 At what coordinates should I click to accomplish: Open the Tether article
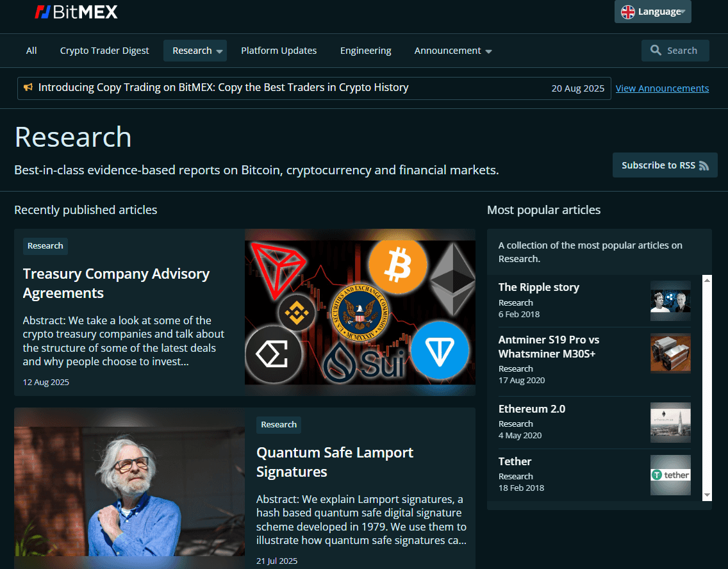515,461
